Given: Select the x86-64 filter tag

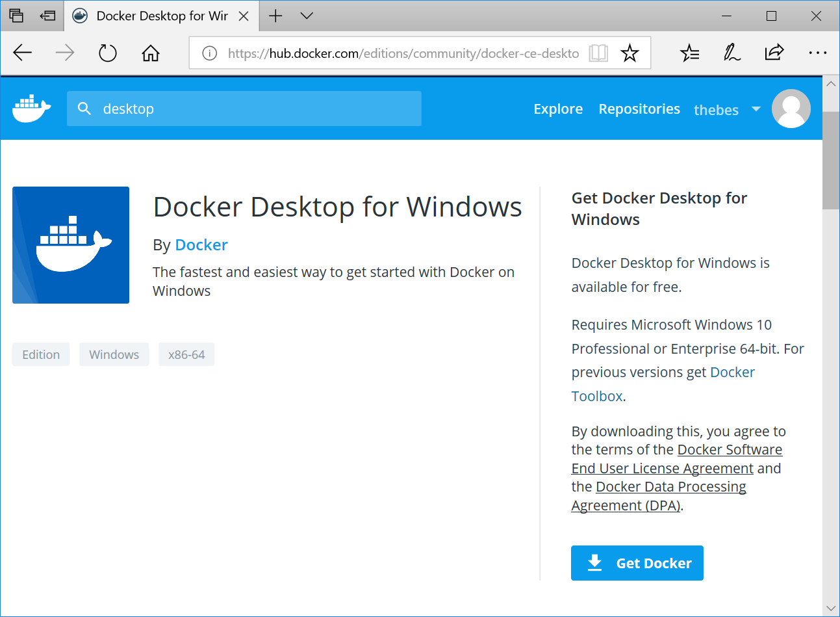Looking at the screenshot, I should [x=186, y=354].
